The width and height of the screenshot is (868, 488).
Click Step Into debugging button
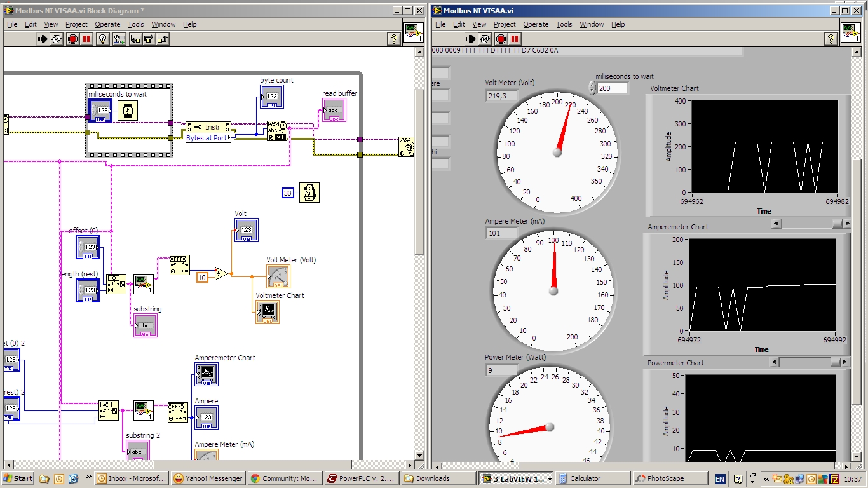[x=135, y=39]
